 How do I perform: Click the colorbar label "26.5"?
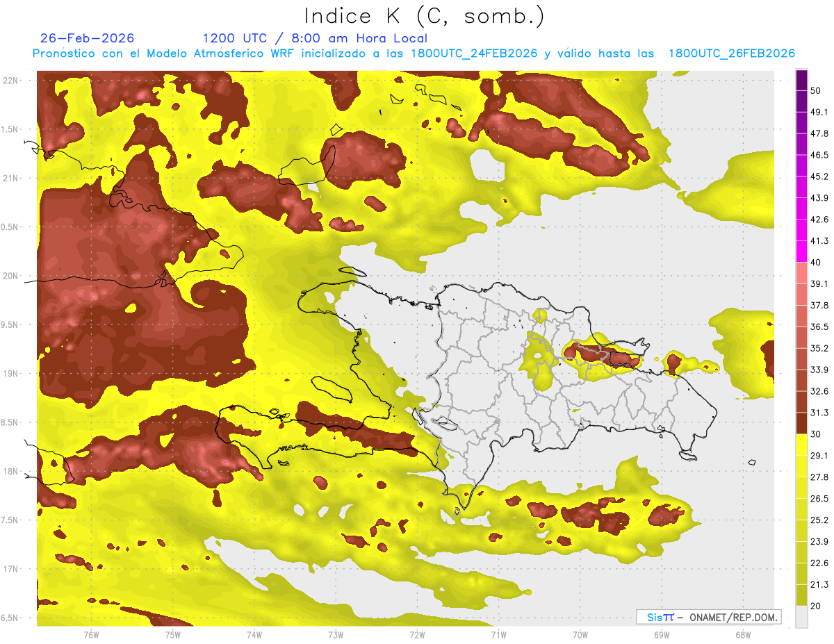819,498
